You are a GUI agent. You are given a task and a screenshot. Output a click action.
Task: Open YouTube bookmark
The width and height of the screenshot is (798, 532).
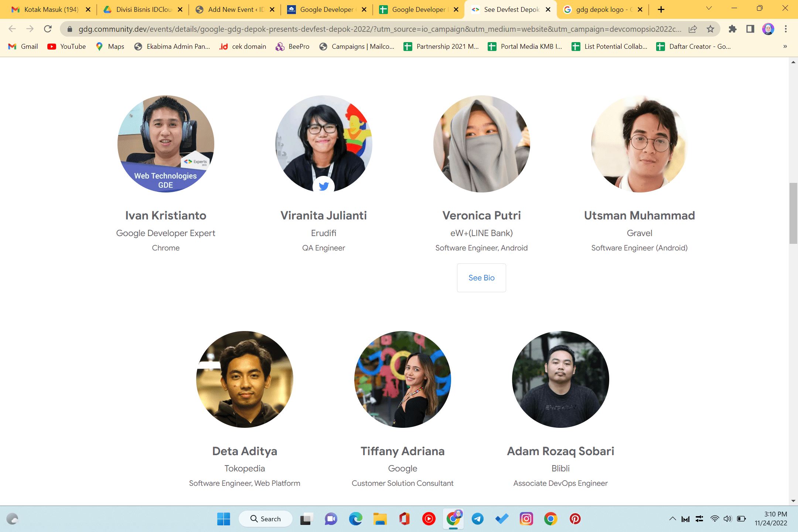(x=67, y=46)
